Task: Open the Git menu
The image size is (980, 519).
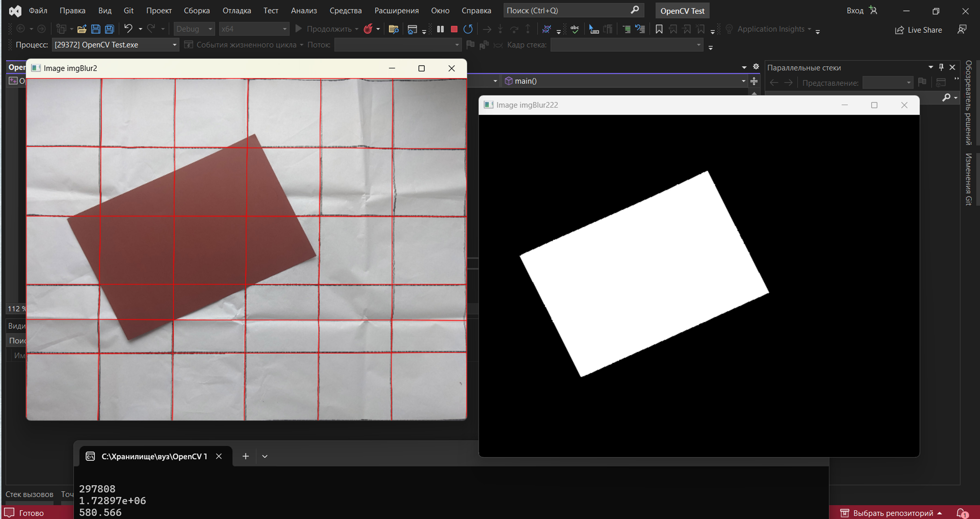Action: 129,11
